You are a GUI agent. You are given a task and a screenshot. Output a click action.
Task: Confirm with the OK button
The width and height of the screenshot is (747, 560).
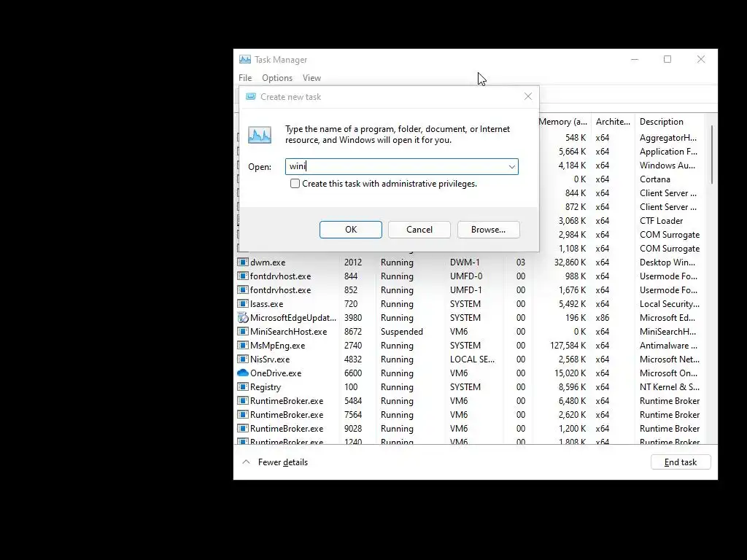(351, 230)
